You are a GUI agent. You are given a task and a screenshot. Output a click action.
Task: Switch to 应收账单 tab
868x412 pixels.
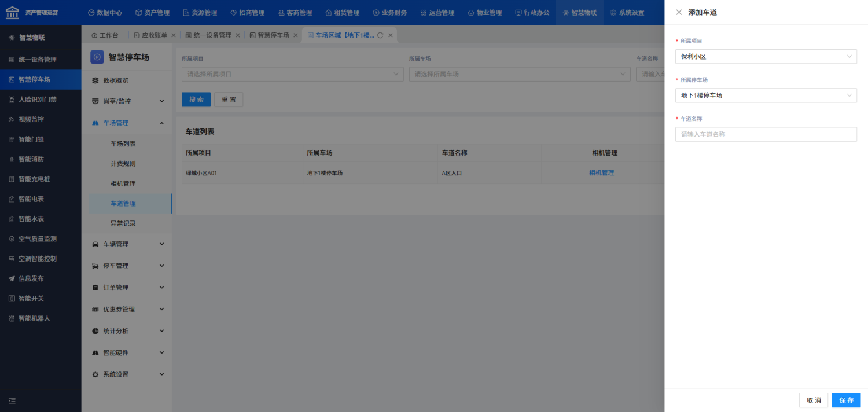click(150, 35)
